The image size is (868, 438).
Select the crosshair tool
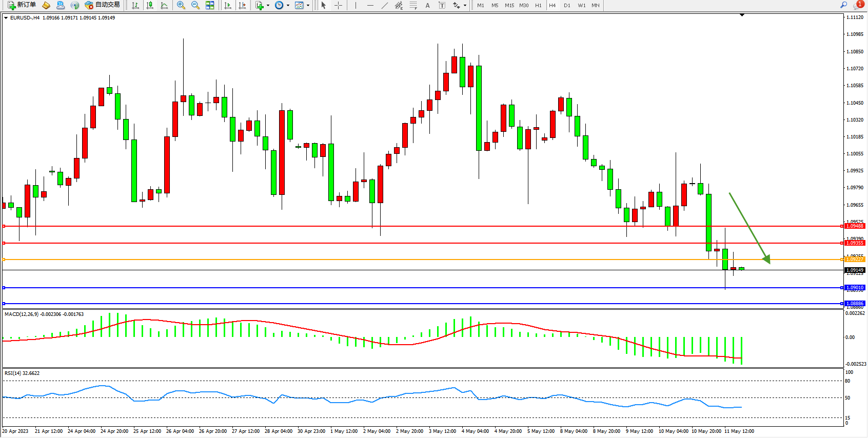pyautogui.click(x=339, y=5)
